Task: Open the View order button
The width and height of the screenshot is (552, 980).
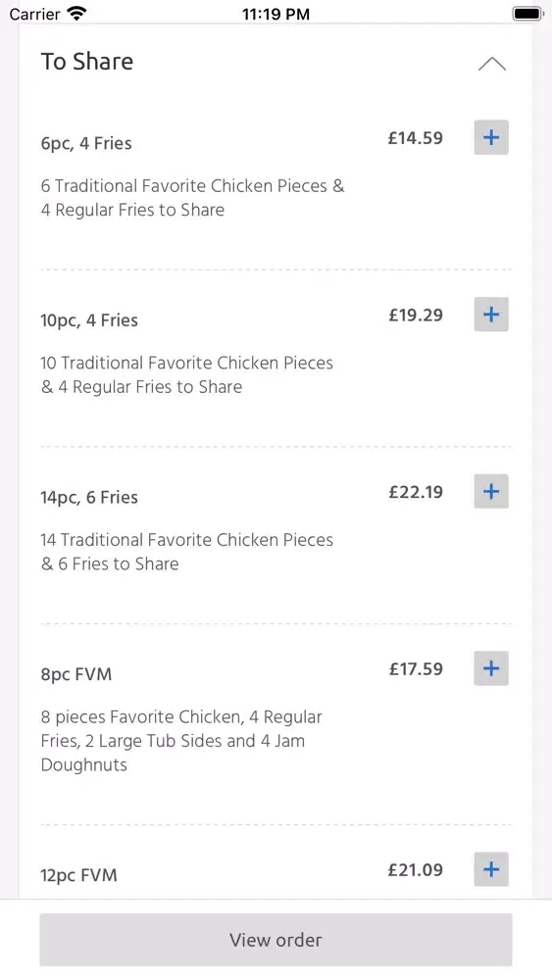Action: [276, 940]
